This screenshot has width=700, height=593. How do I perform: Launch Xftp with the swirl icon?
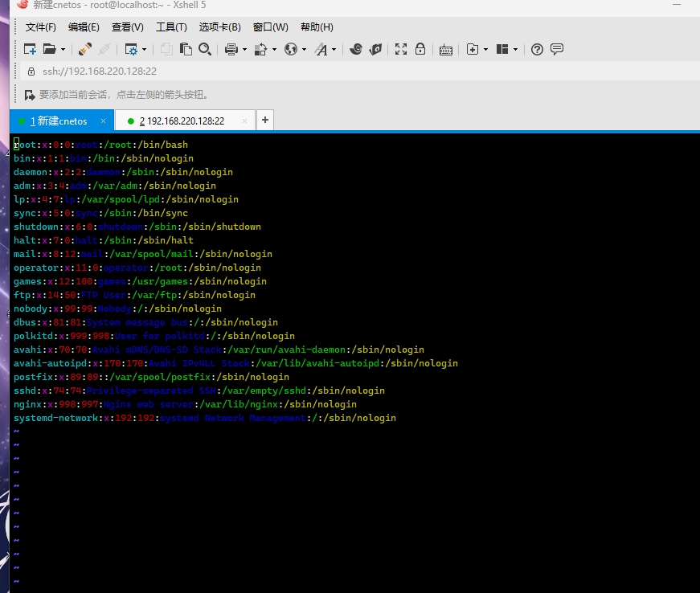tap(356, 49)
